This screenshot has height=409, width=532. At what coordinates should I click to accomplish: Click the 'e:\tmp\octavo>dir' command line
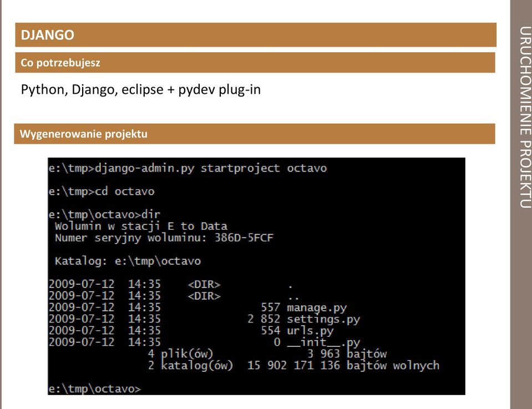click(104, 215)
